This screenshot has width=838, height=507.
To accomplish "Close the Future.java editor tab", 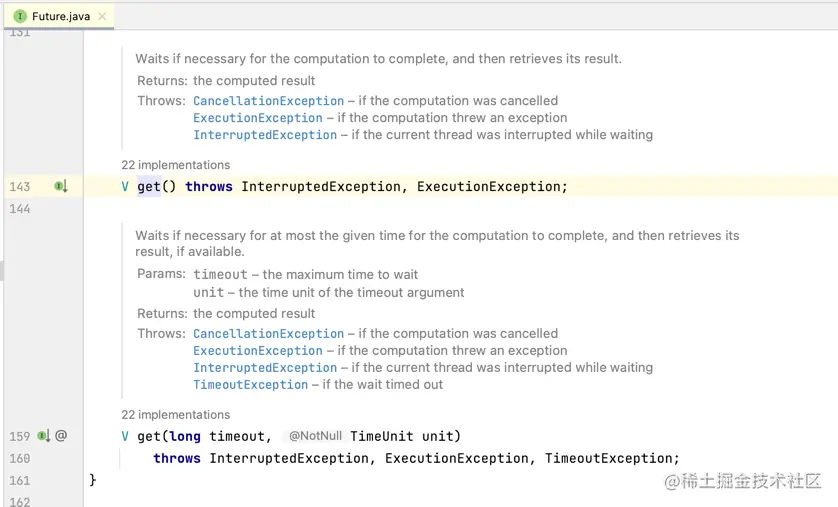I will (103, 16).
